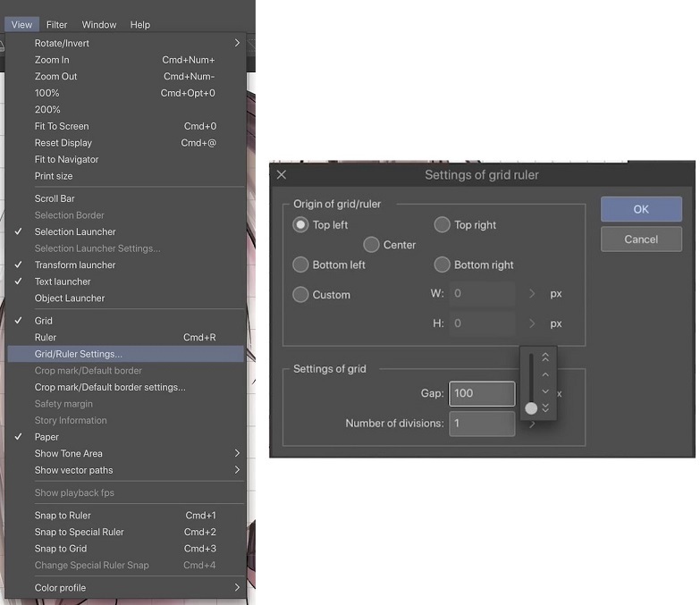Click Cancel in grid ruler dialog

point(641,239)
